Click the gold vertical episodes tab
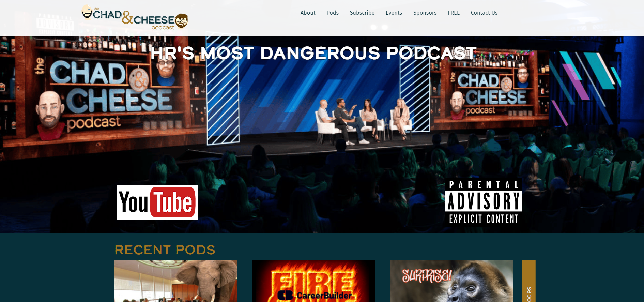The height and width of the screenshot is (302, 644). 528,281
